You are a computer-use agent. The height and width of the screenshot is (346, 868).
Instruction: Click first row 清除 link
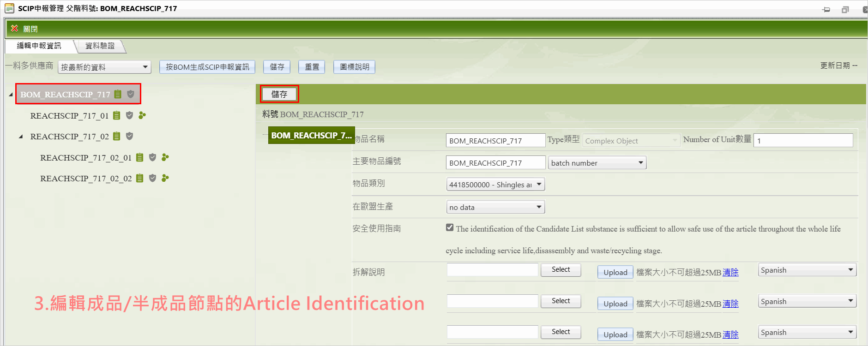click(x=730, y=272)
